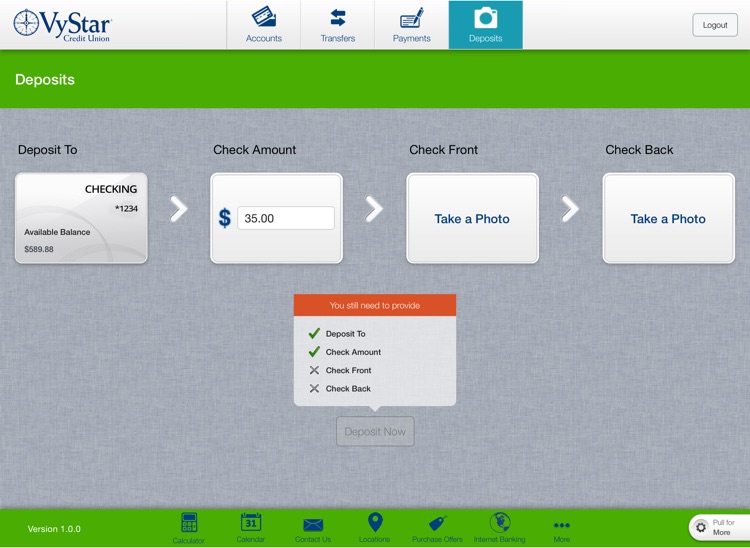Click the 'Check Front' heading

coord(443,150)
